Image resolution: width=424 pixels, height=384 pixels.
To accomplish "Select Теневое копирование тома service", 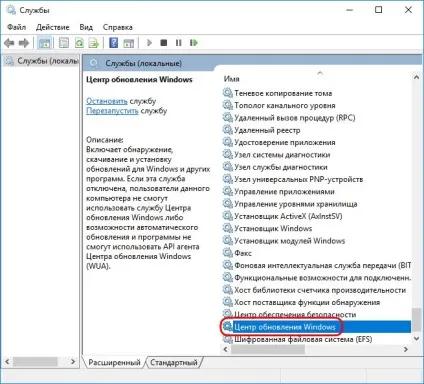I will point(283,93).
